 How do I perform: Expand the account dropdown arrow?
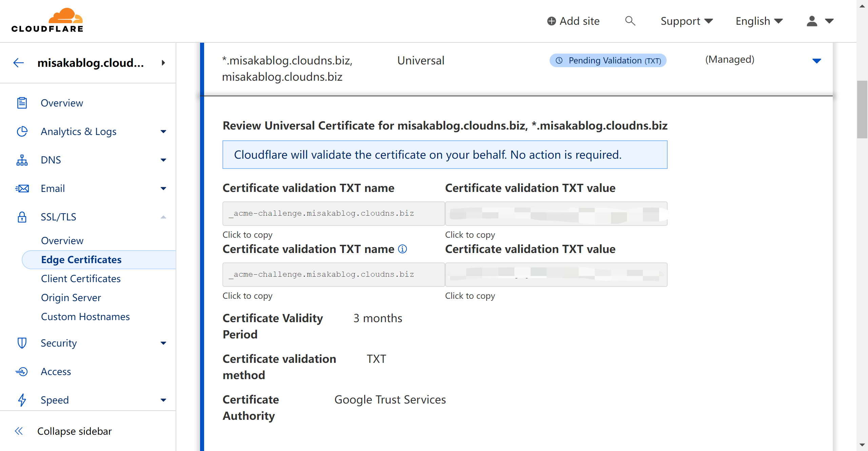(829, 21)
